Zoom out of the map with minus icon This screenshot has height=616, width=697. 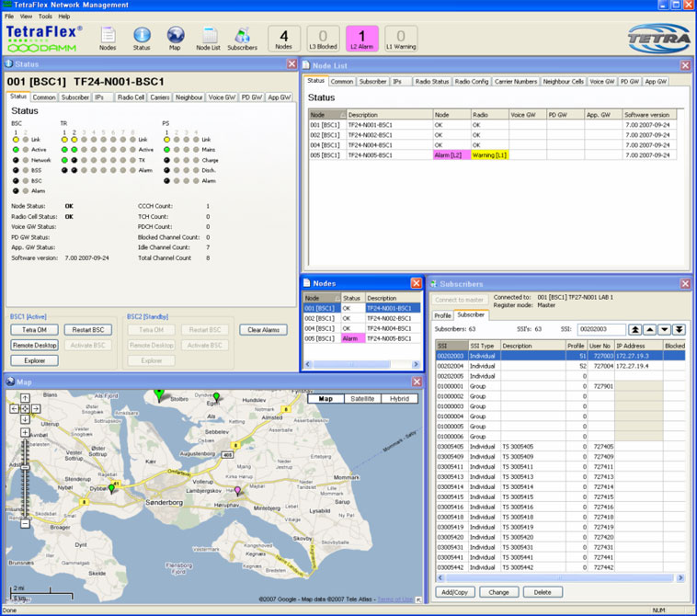pos(26,523)
